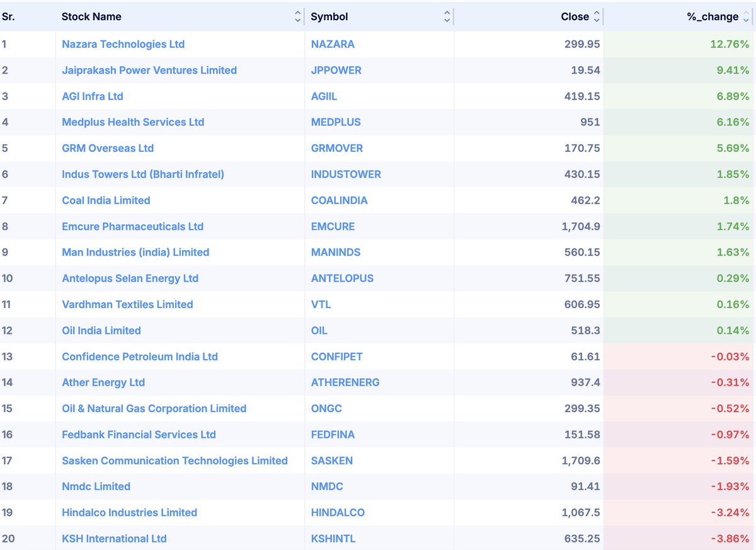Click the AGIIL symbol link
The width and height of the screenshot is (756, 550).
pos(324,96)
